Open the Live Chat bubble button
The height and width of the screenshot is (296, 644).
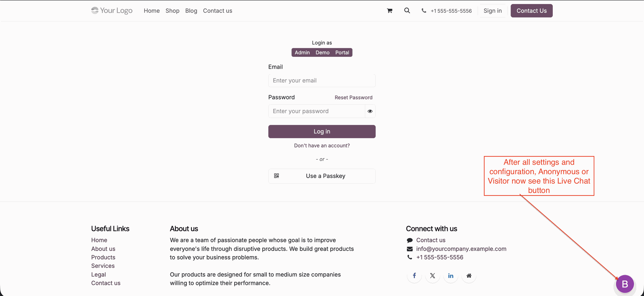coord(625,284)
